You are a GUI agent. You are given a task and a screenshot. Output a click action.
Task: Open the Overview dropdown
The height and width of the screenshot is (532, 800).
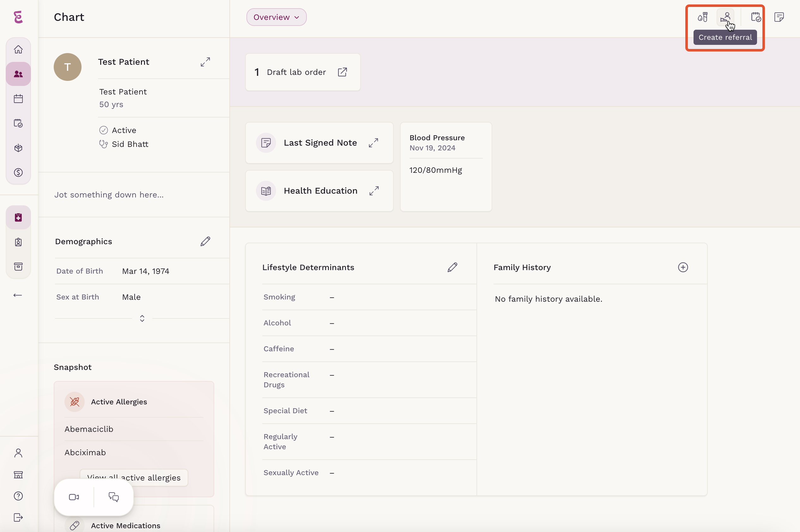(276, 17)
